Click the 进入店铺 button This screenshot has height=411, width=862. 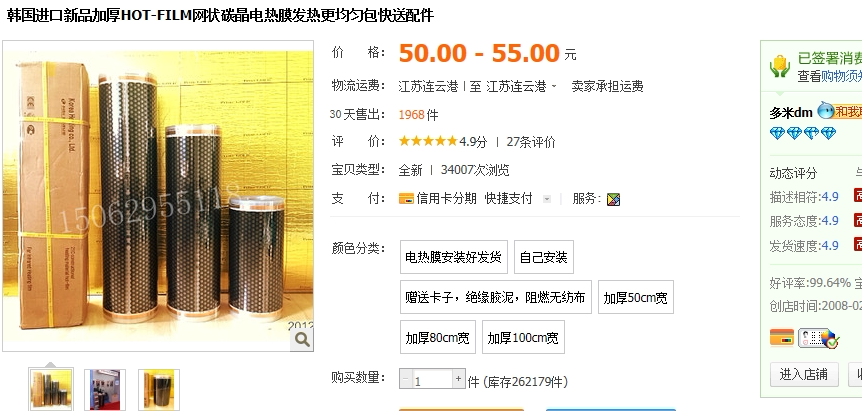(804, 374)
